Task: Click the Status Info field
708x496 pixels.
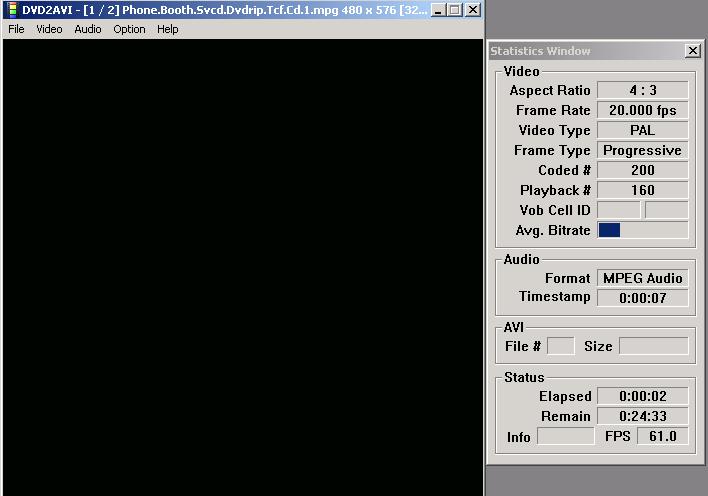Action: tap(565, 436)
